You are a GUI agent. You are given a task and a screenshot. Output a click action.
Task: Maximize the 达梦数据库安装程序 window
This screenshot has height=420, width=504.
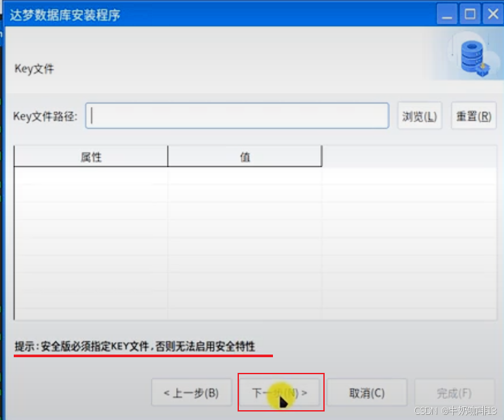[x=470, y=14]
